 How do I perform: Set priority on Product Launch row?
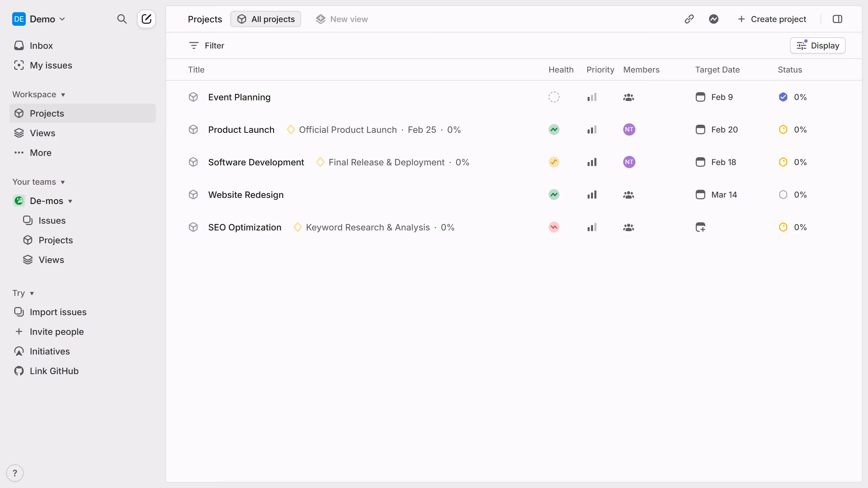click(592, 130)
